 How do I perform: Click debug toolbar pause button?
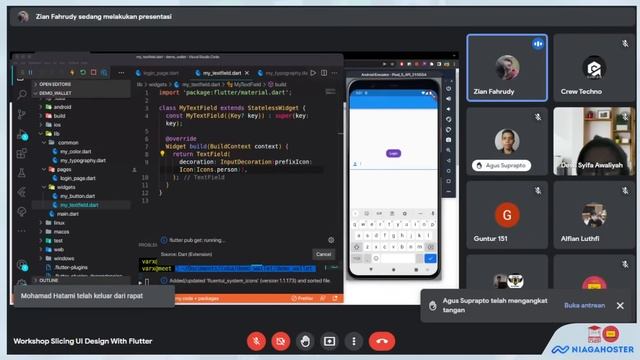30,73
